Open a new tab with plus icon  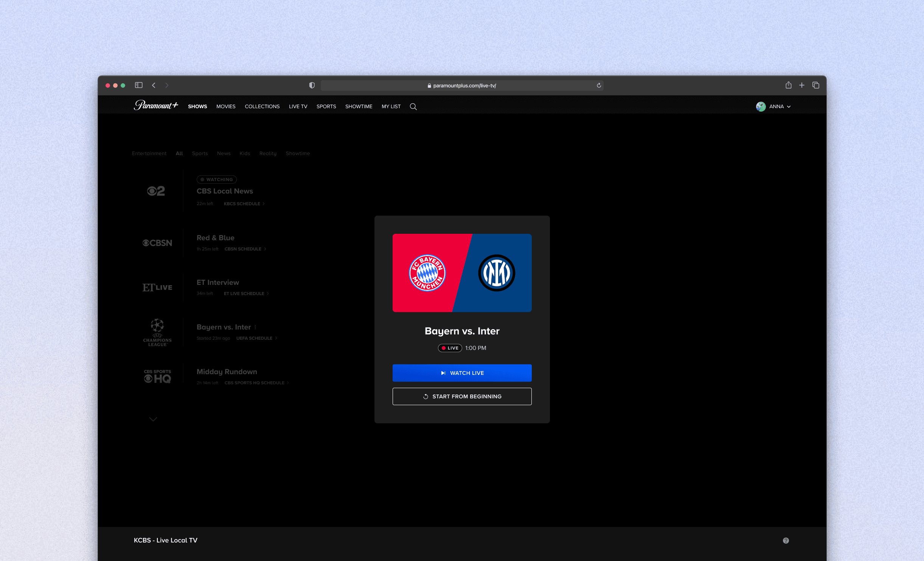click(x=801, y=85)
